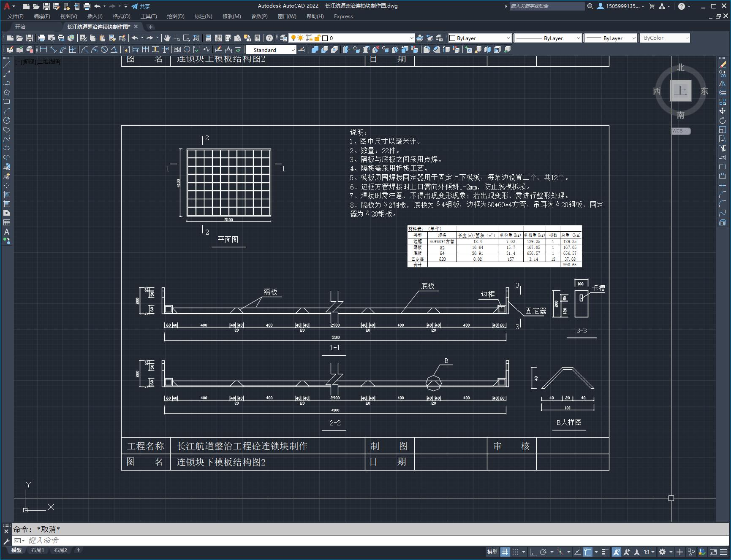The width and height of the screenshot is (731, 560).
Task: Expand the object snap settings arrow
Action: click(x=596, y=552)
